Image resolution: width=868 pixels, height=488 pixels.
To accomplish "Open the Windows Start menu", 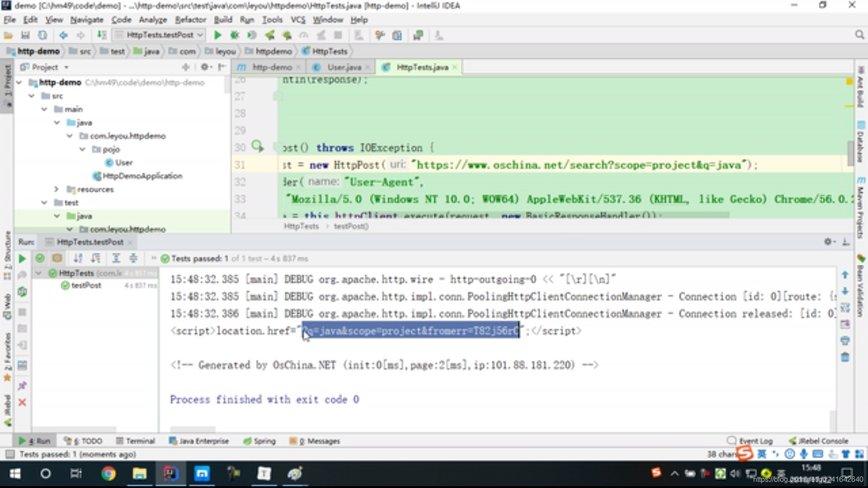I will click(x=15, y=474).
